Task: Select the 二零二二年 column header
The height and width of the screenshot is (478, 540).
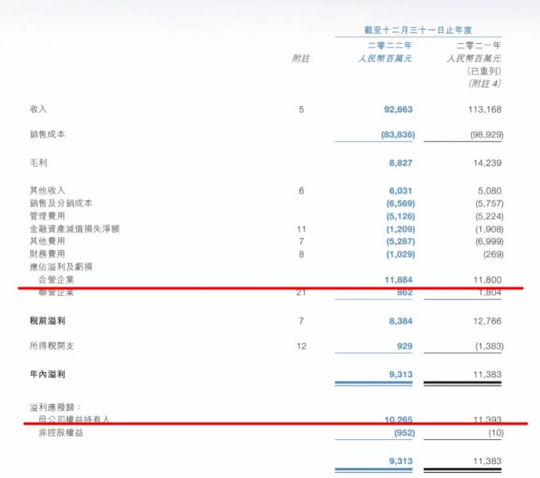Action: pyautogui.click(x=390, y=45)
